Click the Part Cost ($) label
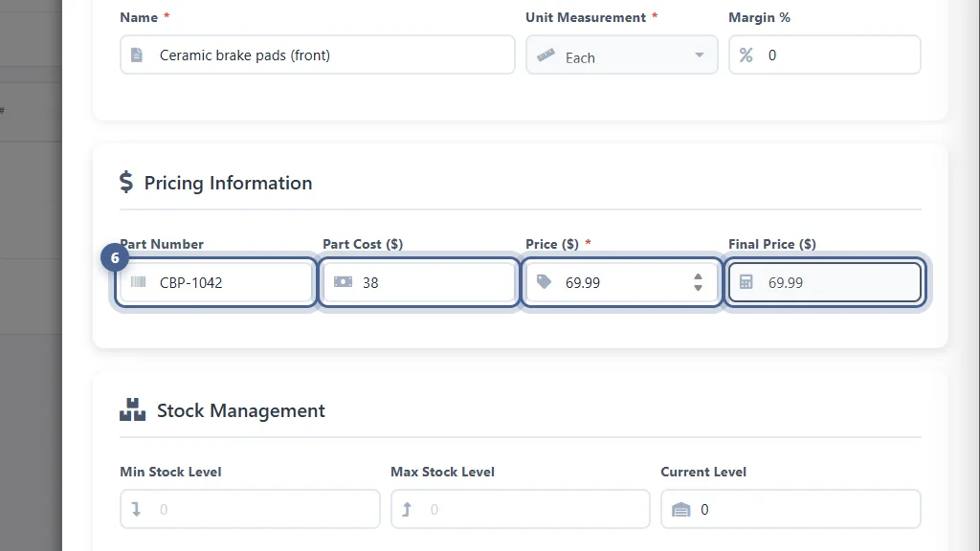Screen dimensions: 980x551 [363, 244]
